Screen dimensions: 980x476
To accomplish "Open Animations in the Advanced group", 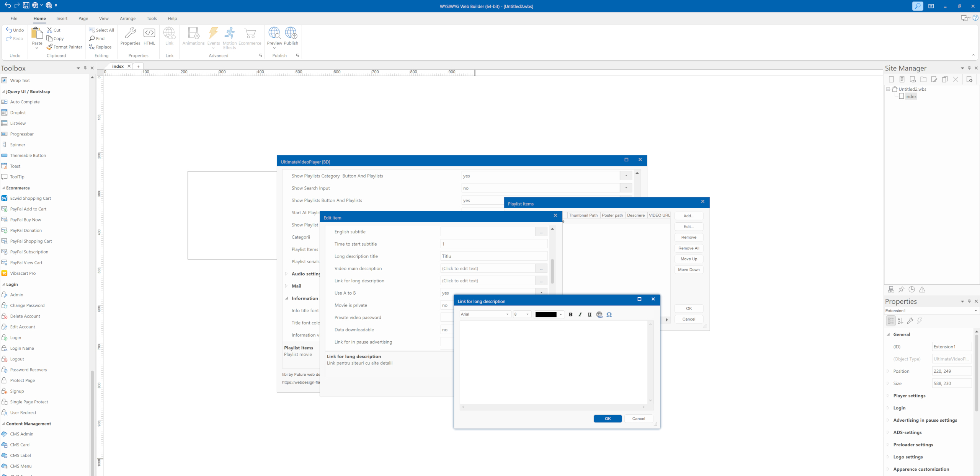I will (x=193, y=36).
